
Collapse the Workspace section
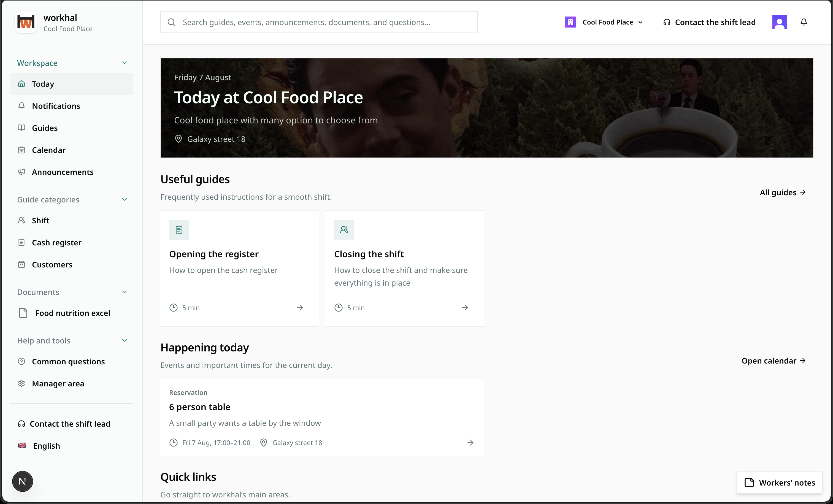tap(125, 63)
